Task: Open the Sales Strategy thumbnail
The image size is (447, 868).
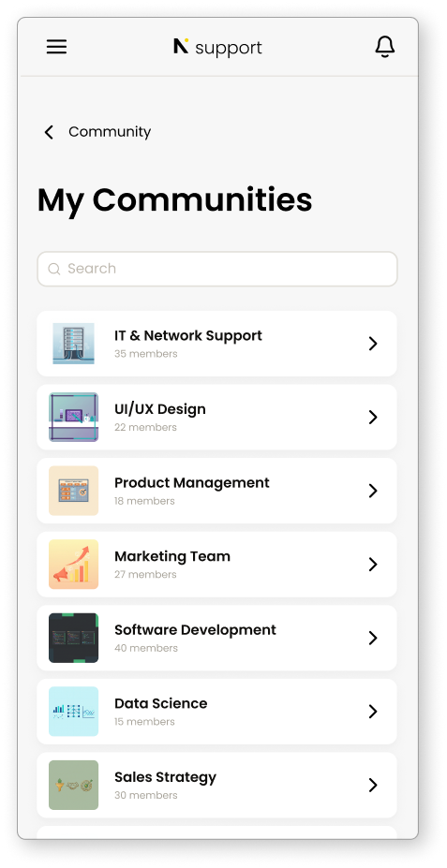Action: (x=74, y=785)
